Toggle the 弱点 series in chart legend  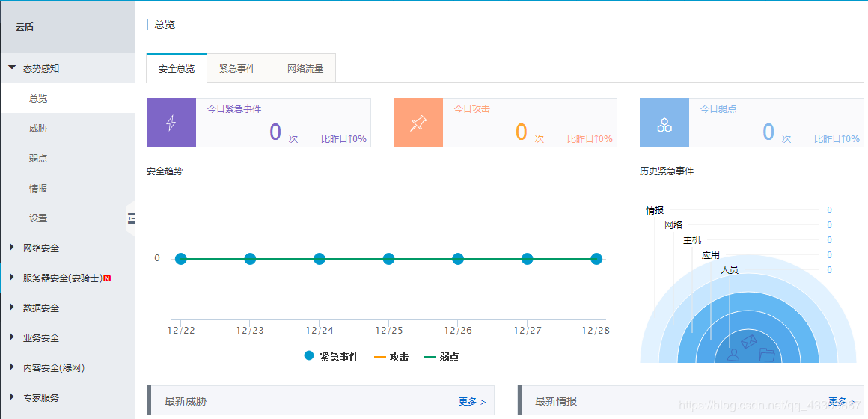441,357
